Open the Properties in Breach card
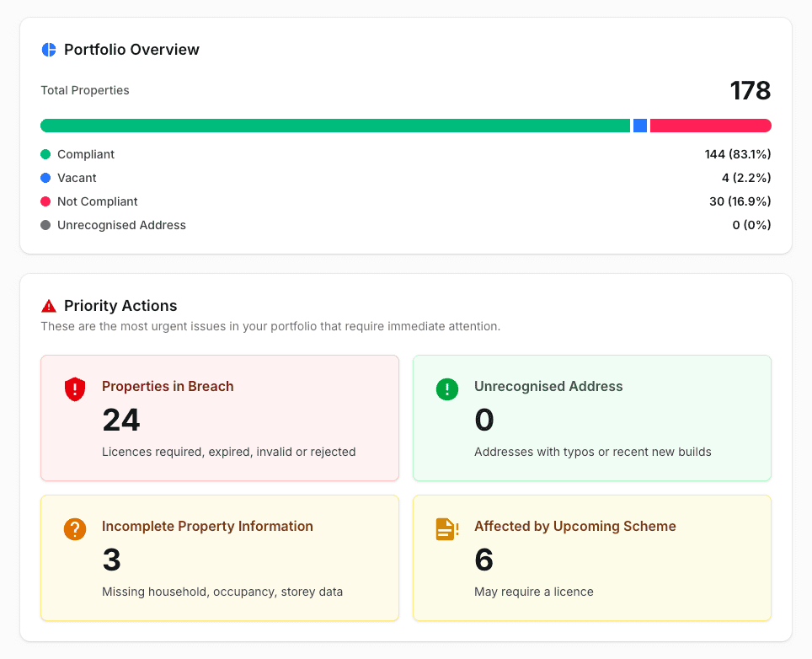The image size is (812, 659). (220, 418)
